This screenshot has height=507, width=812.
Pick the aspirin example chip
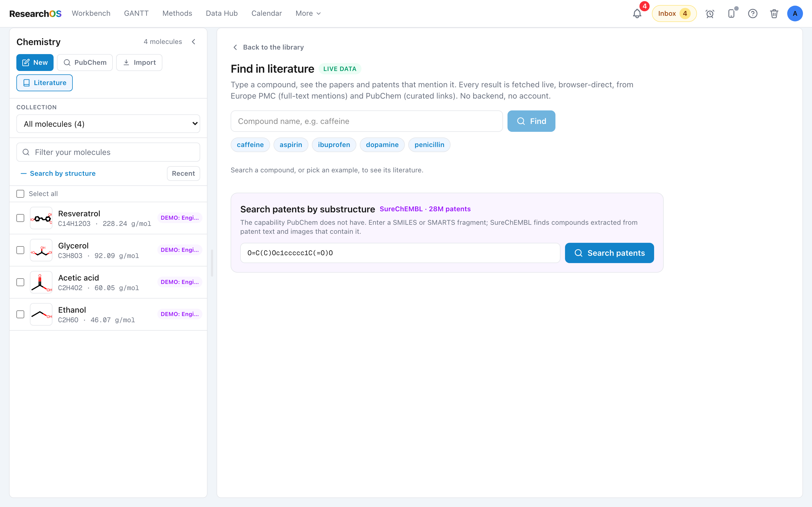[291, 144]
